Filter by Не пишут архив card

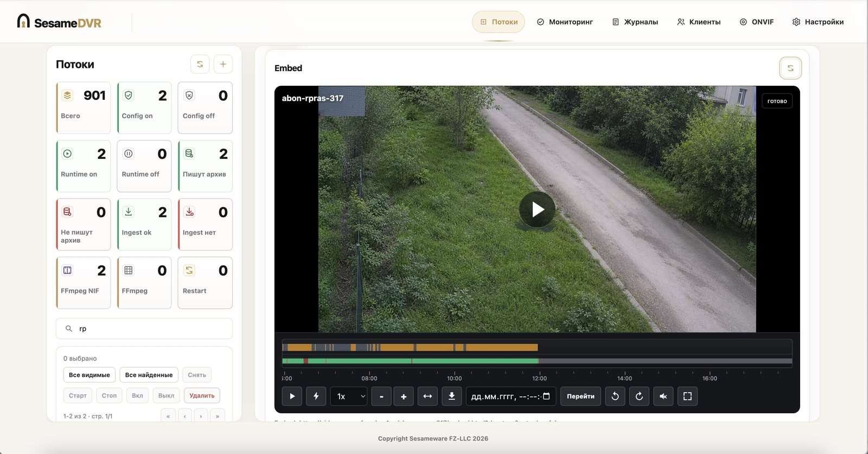tap(84, 225)
